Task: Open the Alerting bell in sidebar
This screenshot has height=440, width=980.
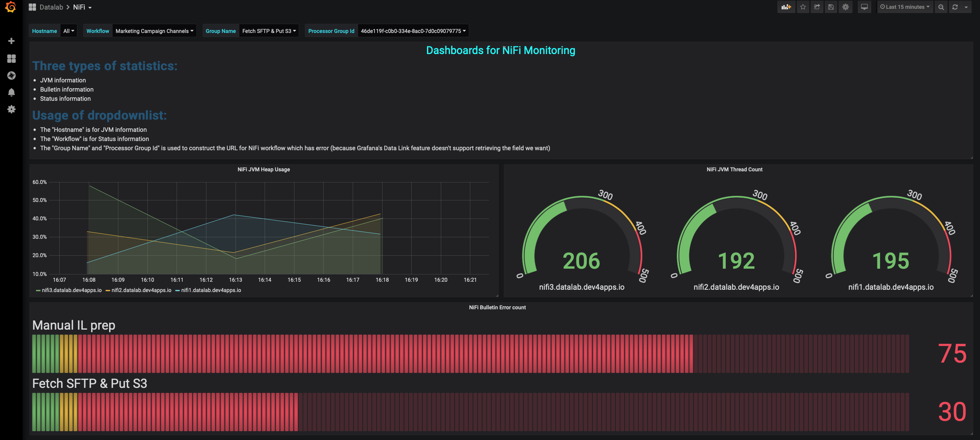Action: (11, 92)
